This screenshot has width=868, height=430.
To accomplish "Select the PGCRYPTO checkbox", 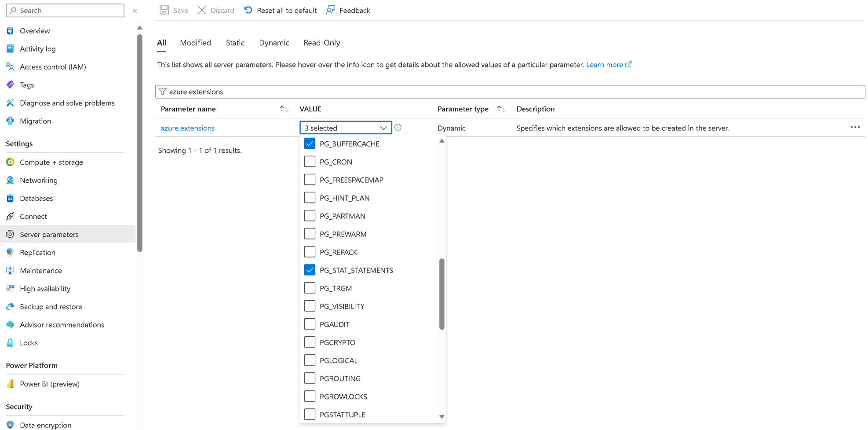I will (x=310, y=342).
